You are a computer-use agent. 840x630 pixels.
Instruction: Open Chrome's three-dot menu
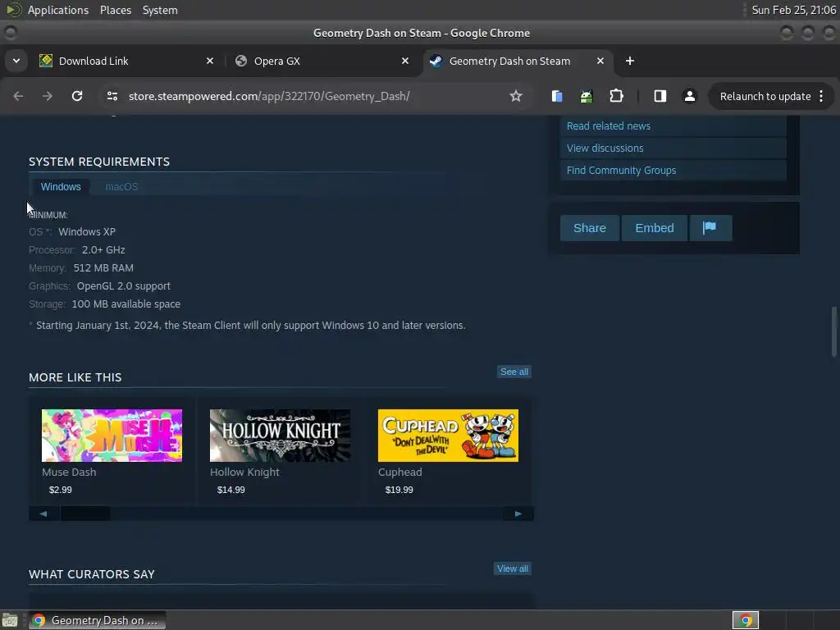coord(821,96)
